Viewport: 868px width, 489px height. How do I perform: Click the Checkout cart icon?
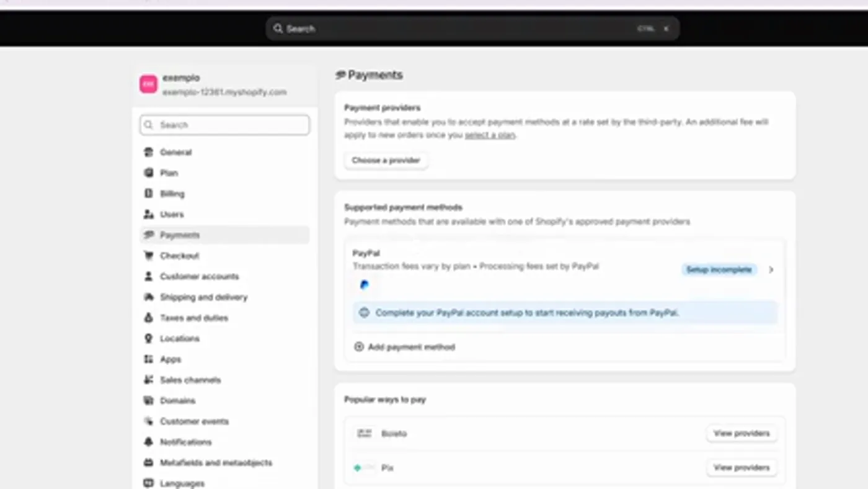[148, 256]
